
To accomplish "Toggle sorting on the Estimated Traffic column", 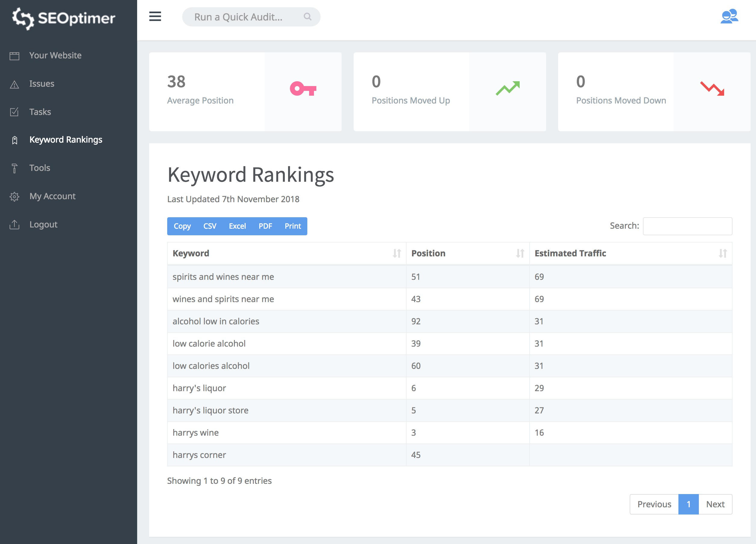I will tap(722, 253).
